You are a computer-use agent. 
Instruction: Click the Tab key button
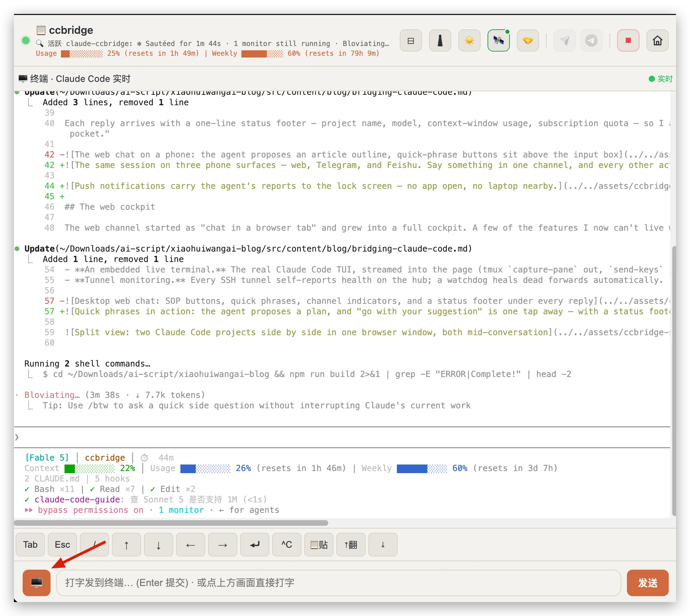[x=30, y=545]
